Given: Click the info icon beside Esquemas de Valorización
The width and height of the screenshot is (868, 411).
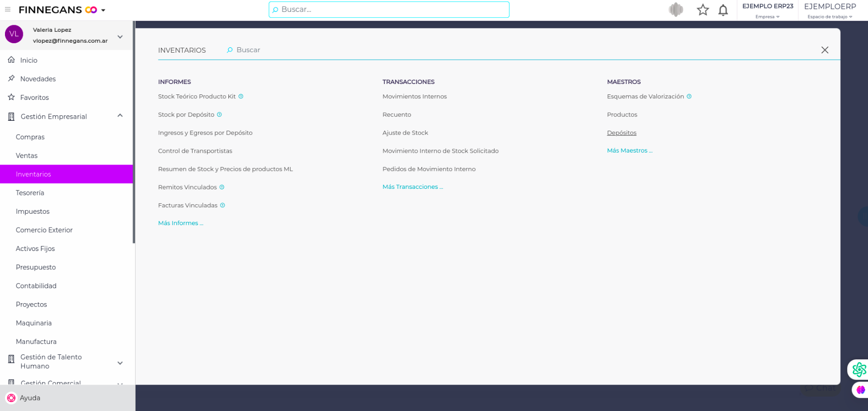Looking at the screenshot, I should (689, 96).
